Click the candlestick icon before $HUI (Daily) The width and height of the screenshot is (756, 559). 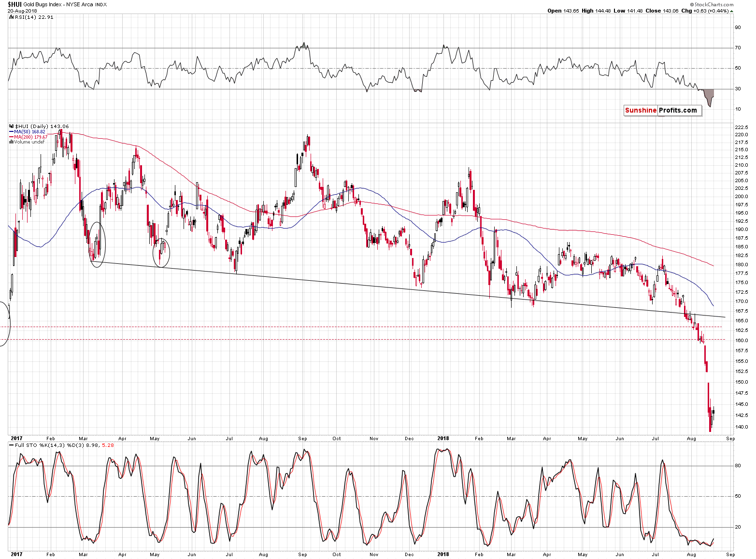pos(12,127)
